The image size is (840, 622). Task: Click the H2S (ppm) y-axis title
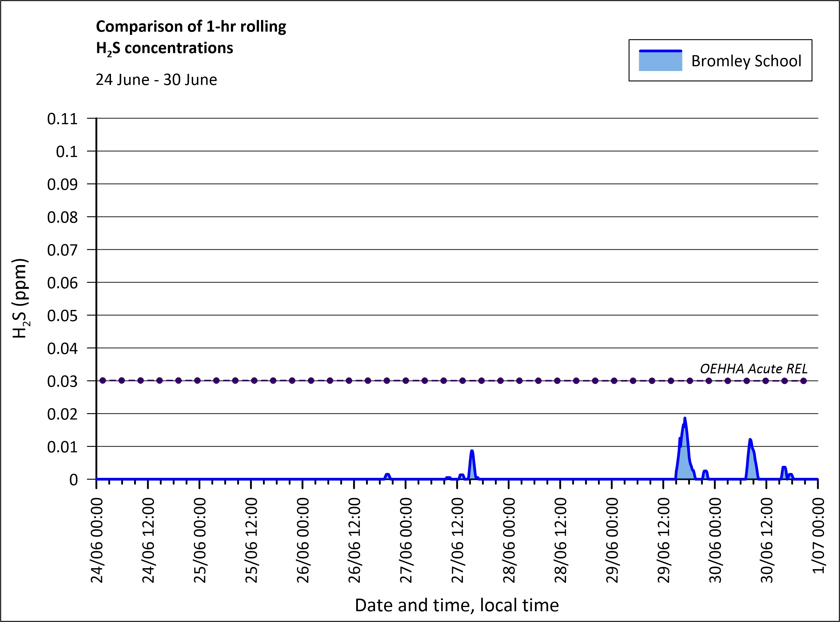[20, 298]
